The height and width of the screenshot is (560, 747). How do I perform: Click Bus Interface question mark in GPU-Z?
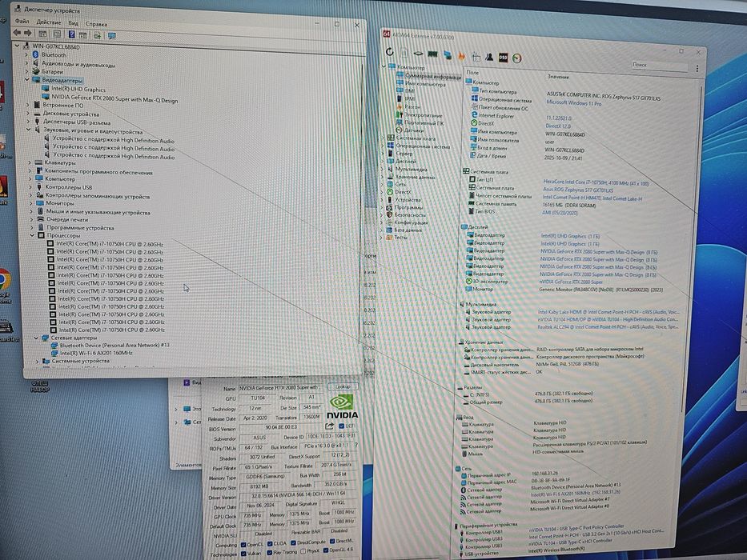click(x=355, y=446)
